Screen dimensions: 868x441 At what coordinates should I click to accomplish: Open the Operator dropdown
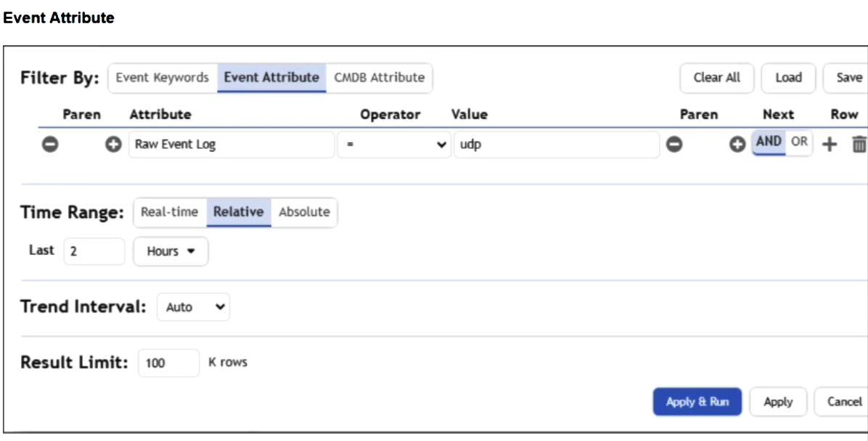click(x=394, y=145)
